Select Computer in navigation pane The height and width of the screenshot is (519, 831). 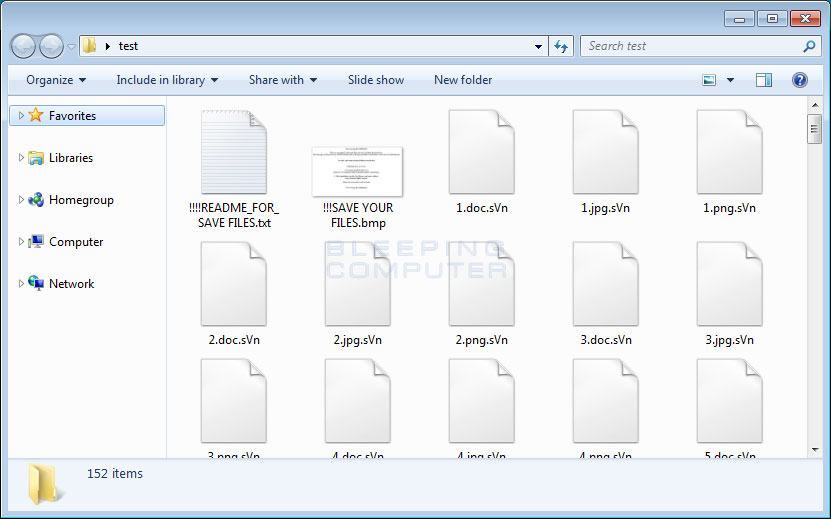pos(76,242)
